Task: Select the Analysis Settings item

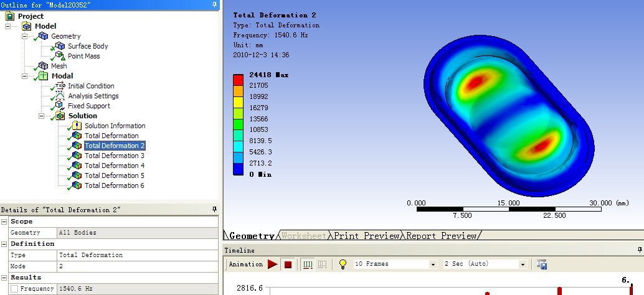Action: click(93, 96)
